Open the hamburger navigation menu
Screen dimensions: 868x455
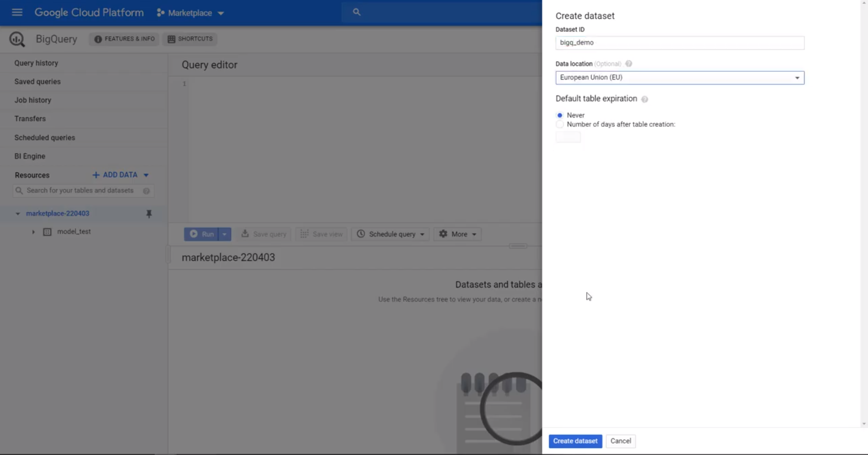(17, 12)
